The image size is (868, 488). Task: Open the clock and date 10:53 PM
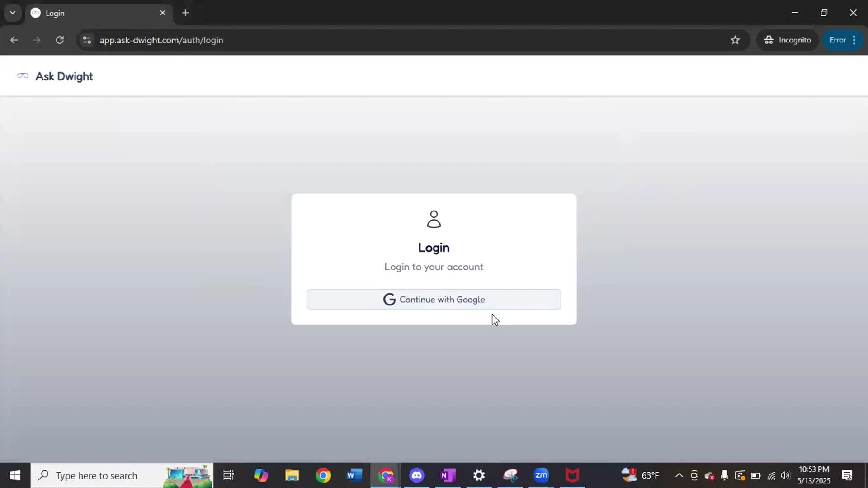(814, 475)
